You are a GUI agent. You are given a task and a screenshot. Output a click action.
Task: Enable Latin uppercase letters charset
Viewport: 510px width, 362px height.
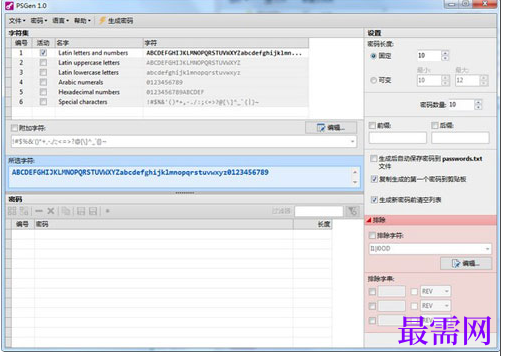coord(43,62)
